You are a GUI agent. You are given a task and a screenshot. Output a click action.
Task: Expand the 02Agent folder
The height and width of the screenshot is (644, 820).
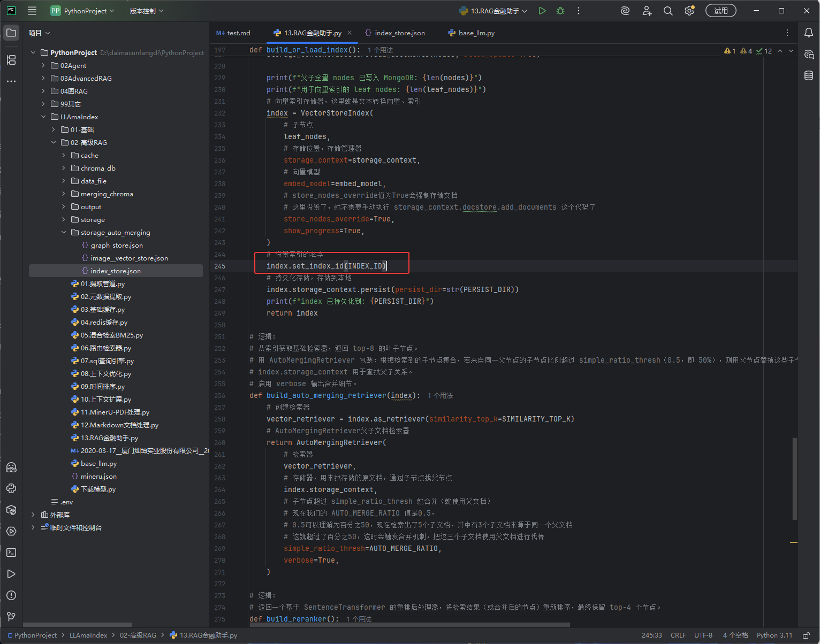pos(43,65)
